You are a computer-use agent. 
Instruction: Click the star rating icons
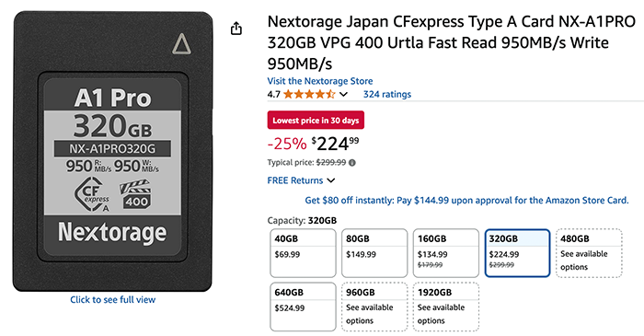click(x=309, y=95)
